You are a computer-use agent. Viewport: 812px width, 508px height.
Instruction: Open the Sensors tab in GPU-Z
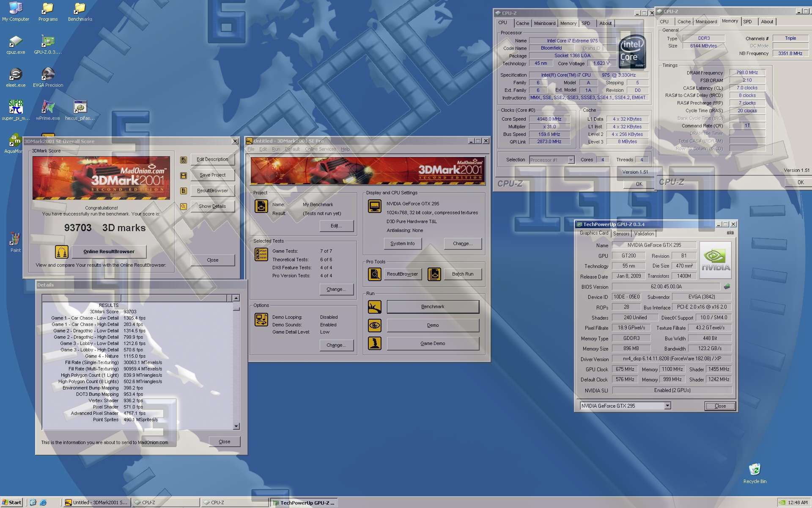click(x=621, y=234)
